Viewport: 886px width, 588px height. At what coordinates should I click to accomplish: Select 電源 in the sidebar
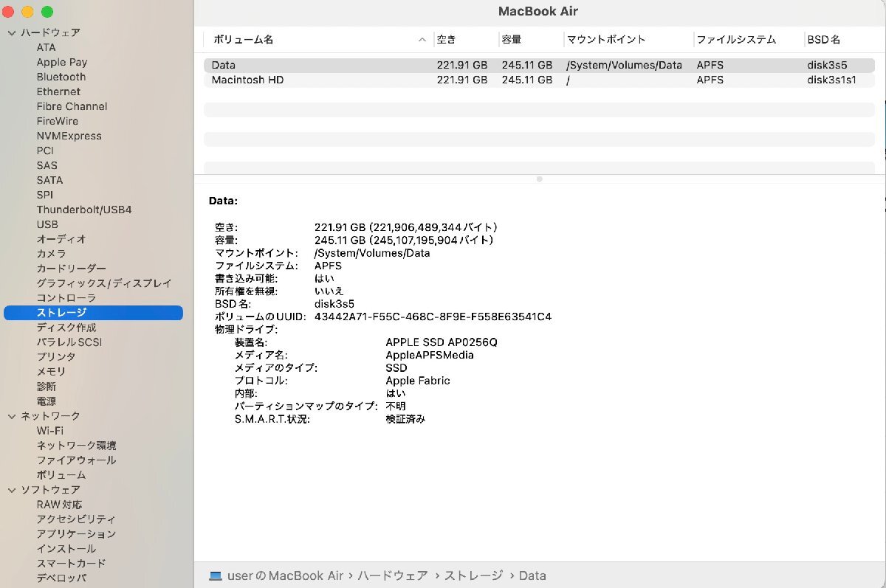46,401
